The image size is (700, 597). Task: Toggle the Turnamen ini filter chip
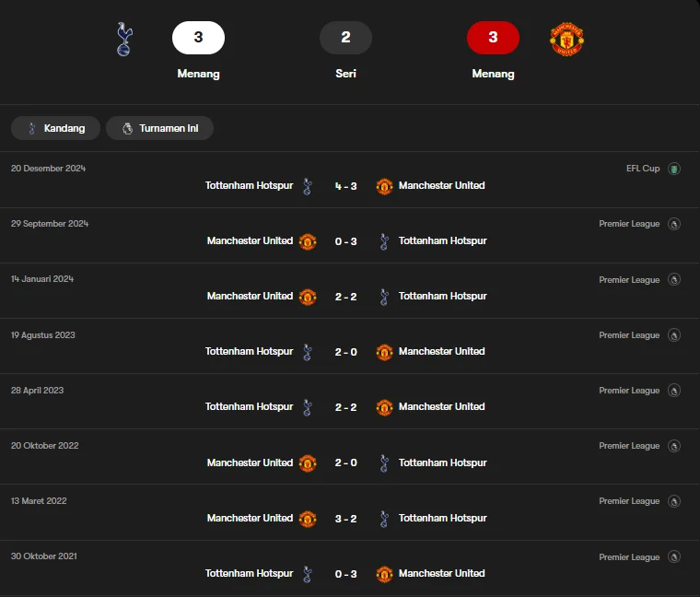coord(159,128)
